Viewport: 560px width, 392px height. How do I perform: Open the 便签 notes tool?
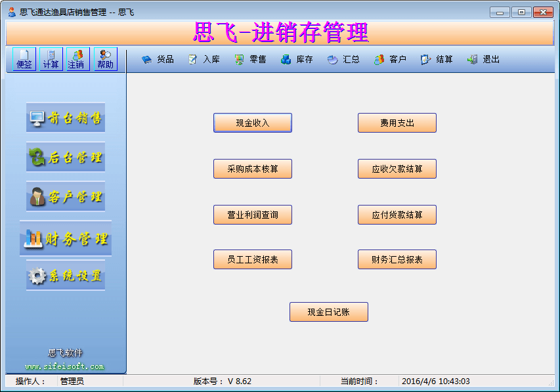point(24,59)
